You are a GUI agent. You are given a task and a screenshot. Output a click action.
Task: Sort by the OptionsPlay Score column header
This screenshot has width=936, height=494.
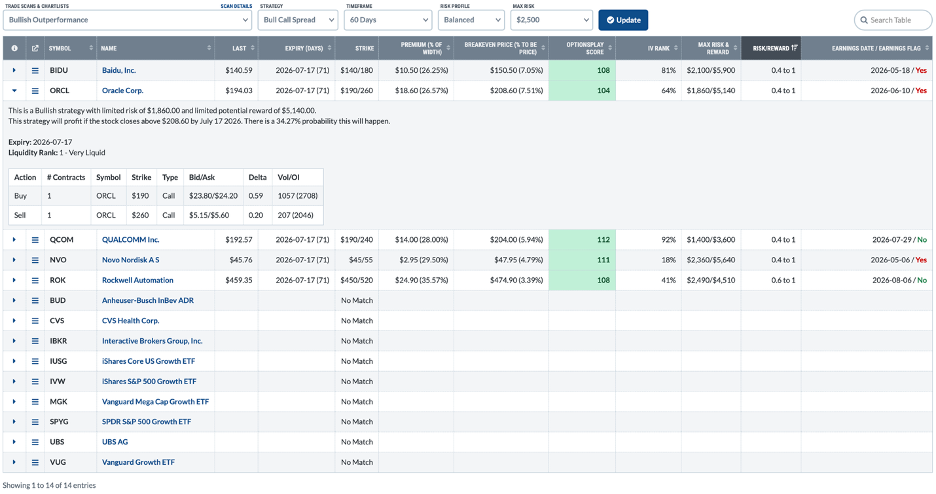pos(582,48)
